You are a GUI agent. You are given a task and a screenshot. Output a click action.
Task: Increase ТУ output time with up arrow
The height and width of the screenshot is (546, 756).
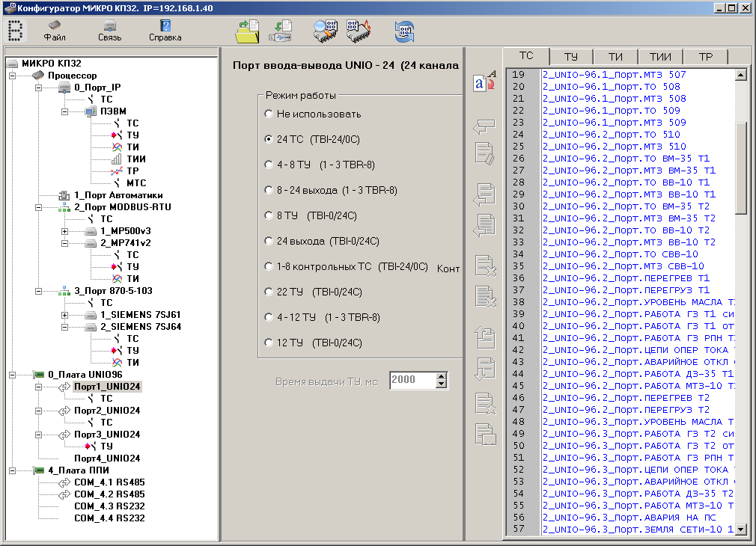click(x=441, y=375)
